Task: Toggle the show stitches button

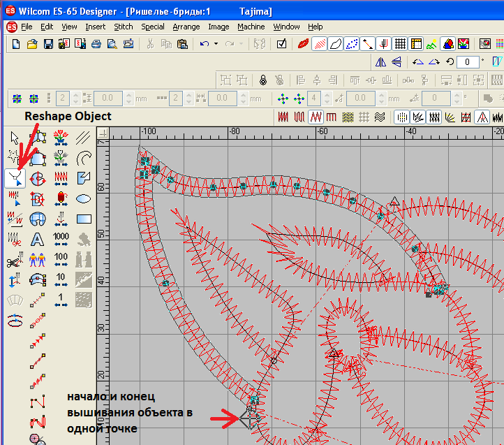Action: pyautogui.click(x=320, y=44)
